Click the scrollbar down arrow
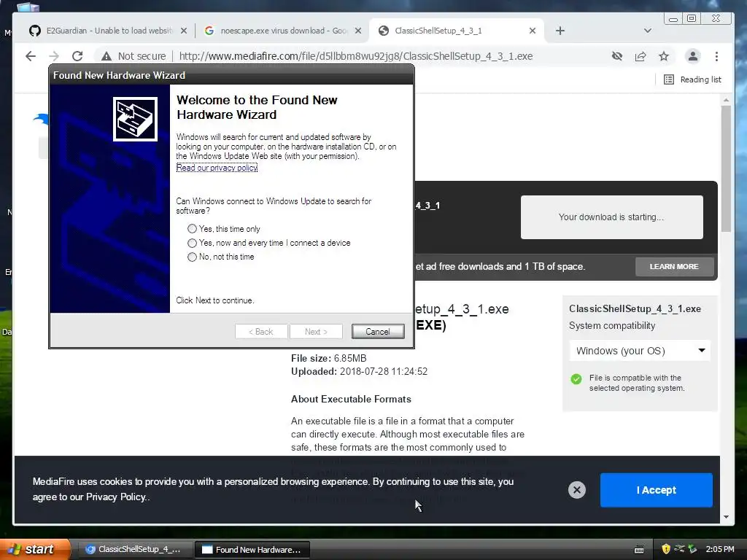The image size is (747, 560). pyautogui.click(x=726, y=517)
